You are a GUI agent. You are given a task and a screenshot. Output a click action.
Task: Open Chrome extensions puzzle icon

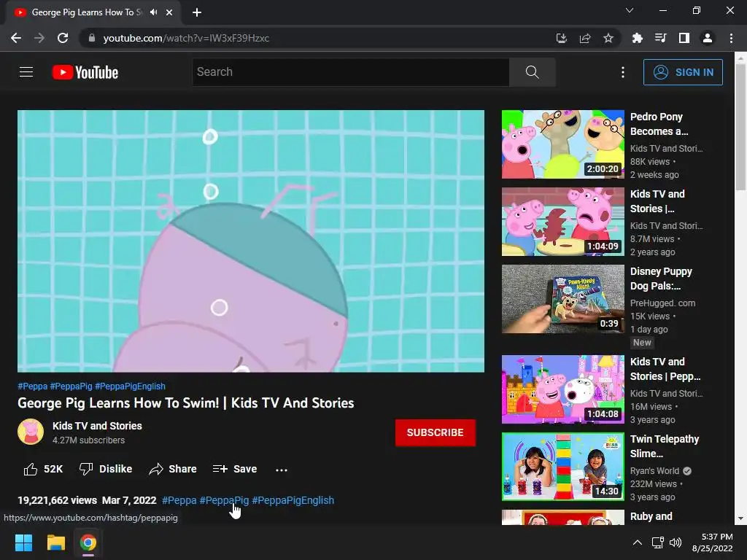point(637,38)
